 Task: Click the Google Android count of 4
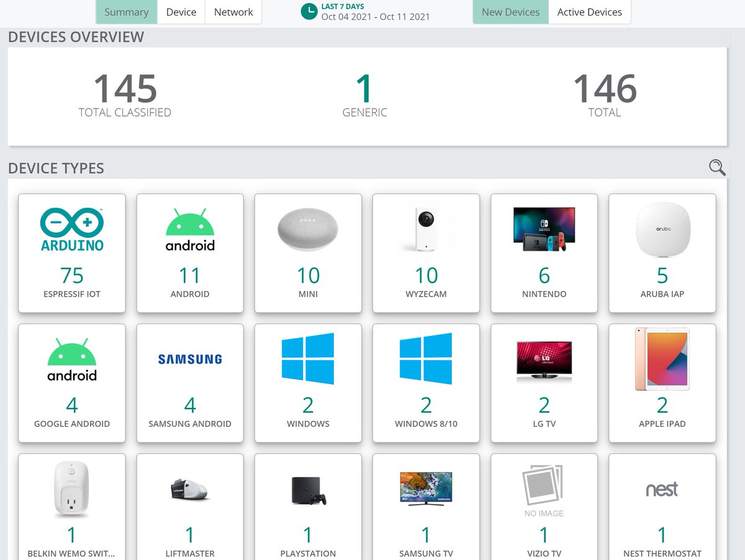(x=72, y=405)
